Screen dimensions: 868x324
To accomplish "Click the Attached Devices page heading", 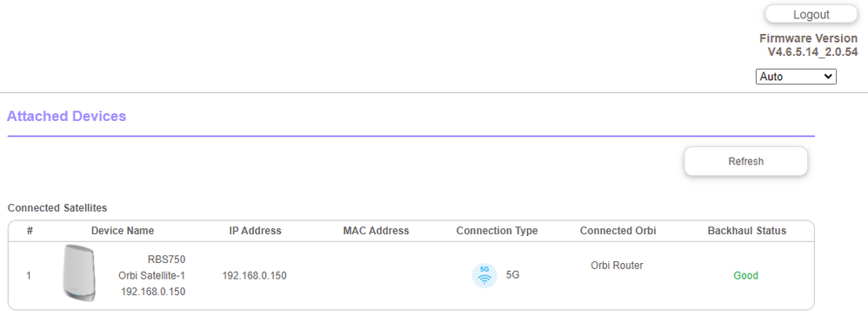I will [66, 116].
